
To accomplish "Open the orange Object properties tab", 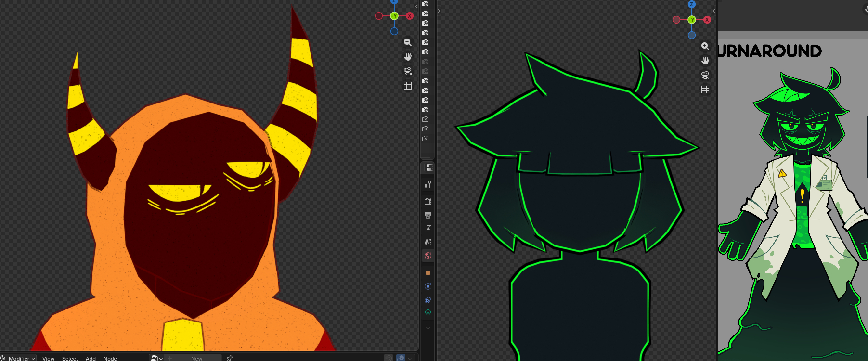I will [x=428, y=273].
